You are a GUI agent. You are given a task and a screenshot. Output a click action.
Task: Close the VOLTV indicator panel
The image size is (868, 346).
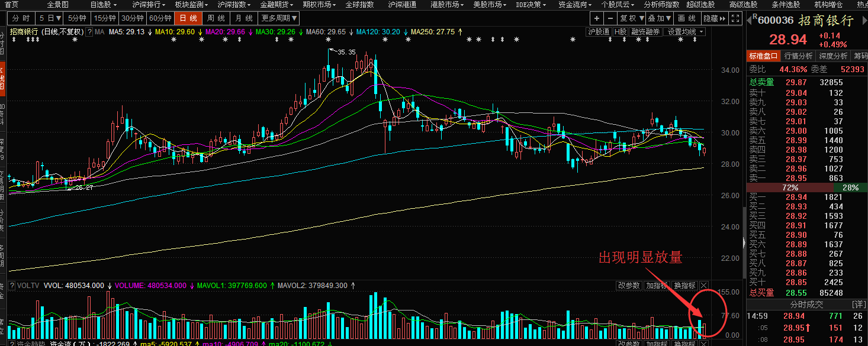704,286
